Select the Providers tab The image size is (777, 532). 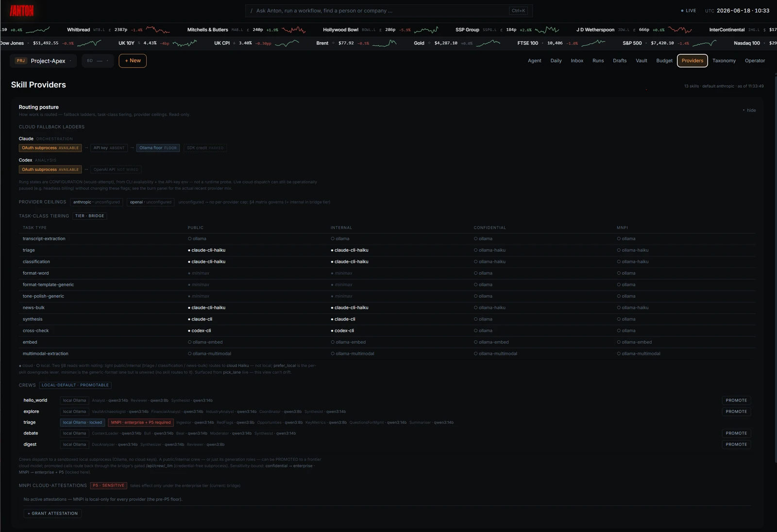[693, 61]
